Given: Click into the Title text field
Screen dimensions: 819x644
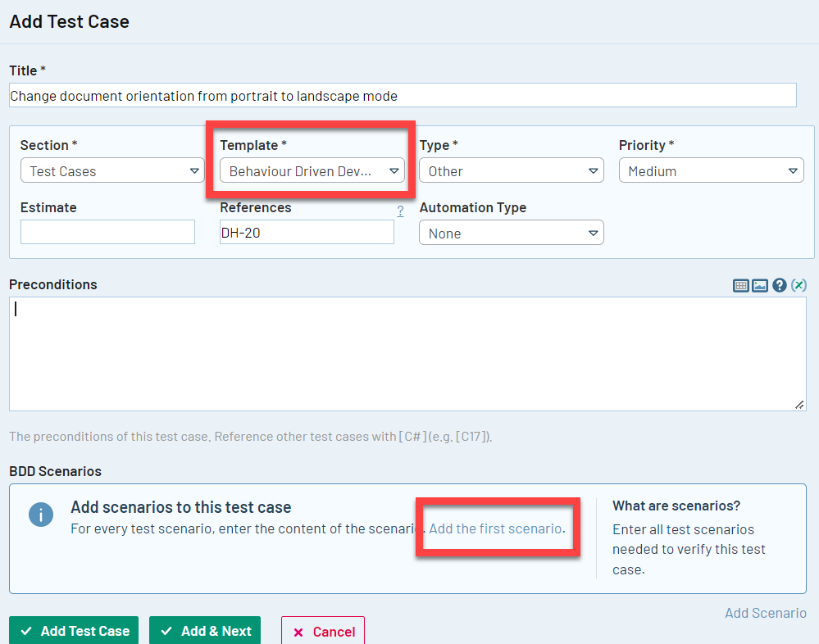Looking at the screenshot, I should 403,96.
